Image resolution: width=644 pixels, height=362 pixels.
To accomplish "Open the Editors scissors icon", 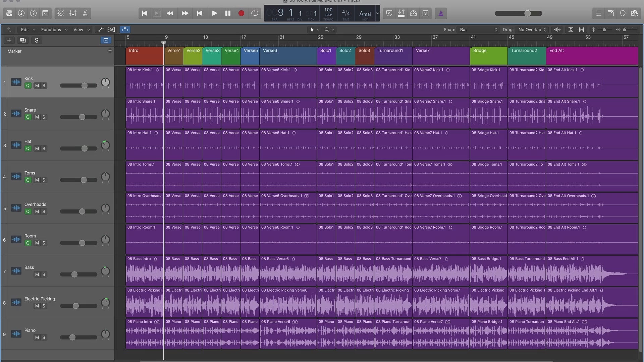I will click(85, 13).
